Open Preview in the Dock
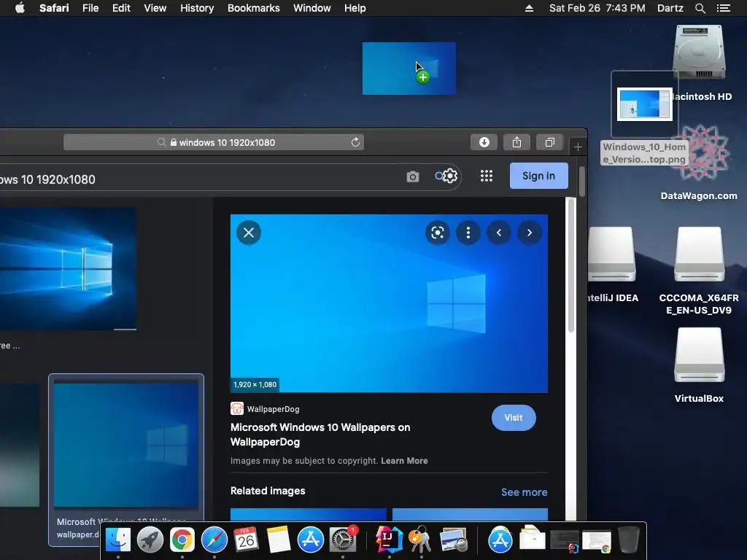747x560 pixels. [x=453, y=540]
